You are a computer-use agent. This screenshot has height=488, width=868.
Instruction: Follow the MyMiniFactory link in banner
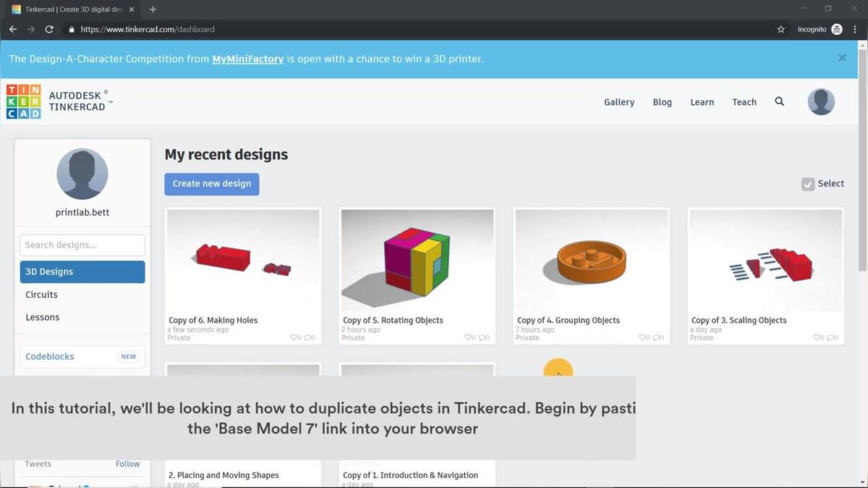pyautogui.click(x=247, y=59)
